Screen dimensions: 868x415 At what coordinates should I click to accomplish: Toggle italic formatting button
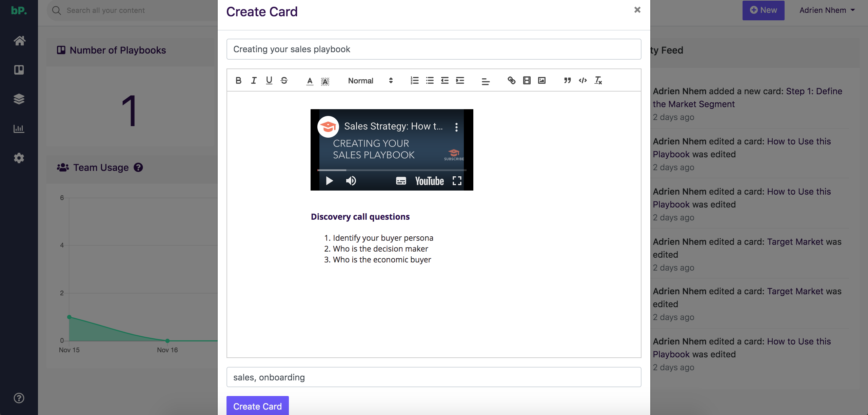coord(254,80)
